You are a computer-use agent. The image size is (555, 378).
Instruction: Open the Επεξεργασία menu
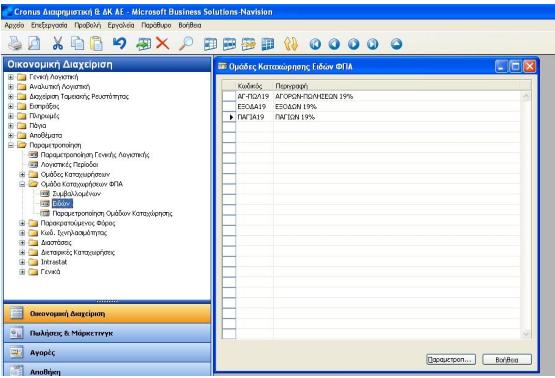(x=49, y=25)
